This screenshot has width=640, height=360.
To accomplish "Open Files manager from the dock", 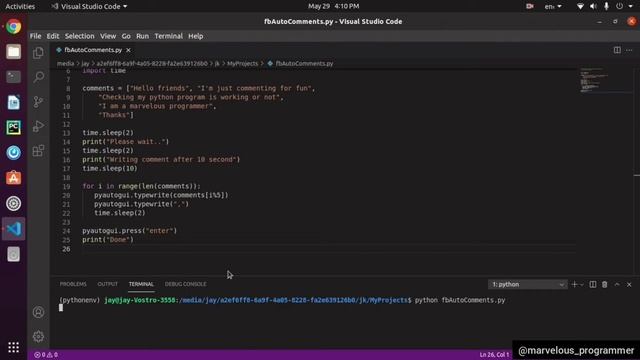I will click(x=13, y=52).
